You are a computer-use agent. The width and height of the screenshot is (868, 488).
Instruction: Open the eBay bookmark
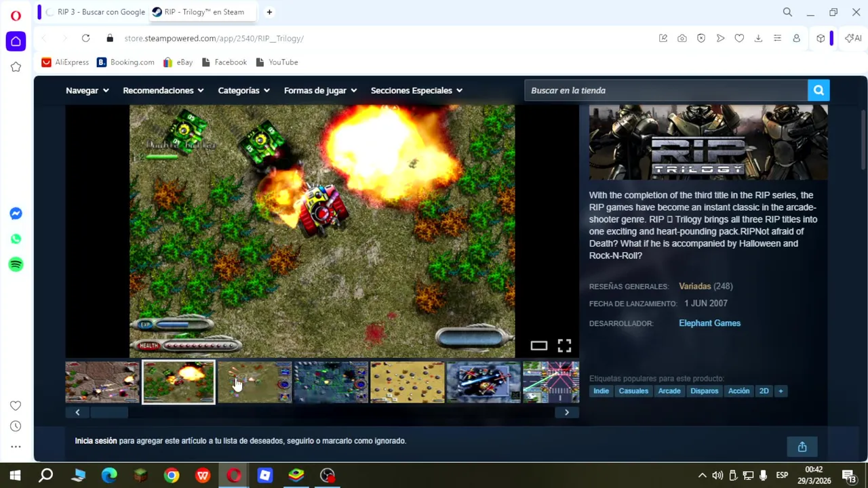pos(178,62)
